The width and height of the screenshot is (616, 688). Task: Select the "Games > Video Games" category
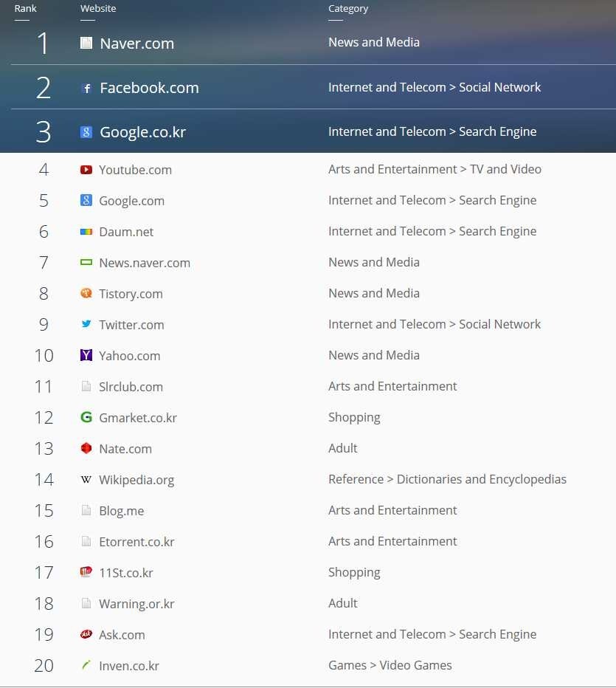(390, 665)
